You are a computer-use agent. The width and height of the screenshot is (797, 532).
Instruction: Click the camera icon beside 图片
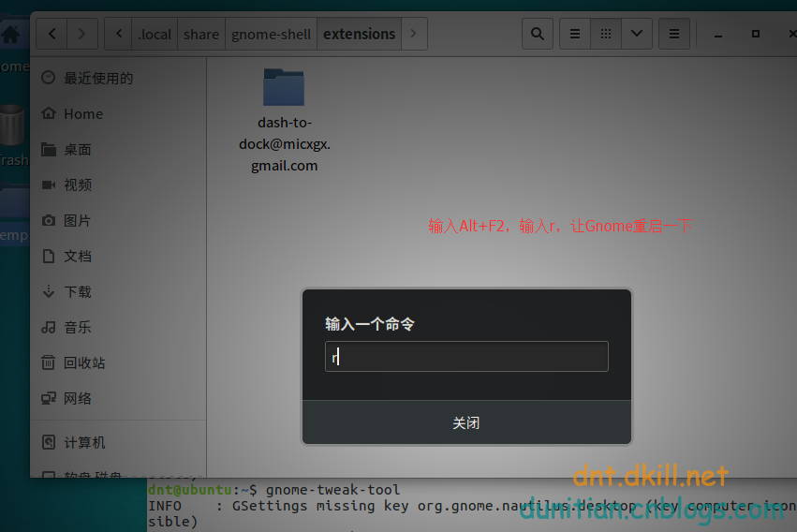coord(49,220)
